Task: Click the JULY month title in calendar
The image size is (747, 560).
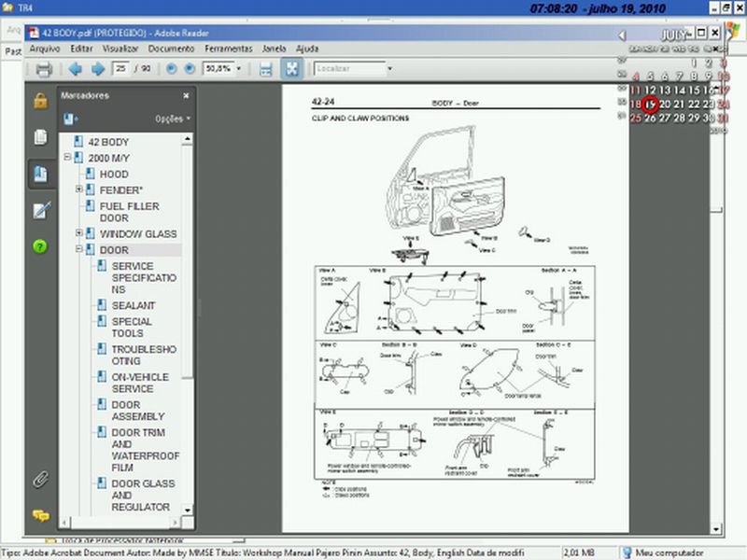Action: point(672,35)
